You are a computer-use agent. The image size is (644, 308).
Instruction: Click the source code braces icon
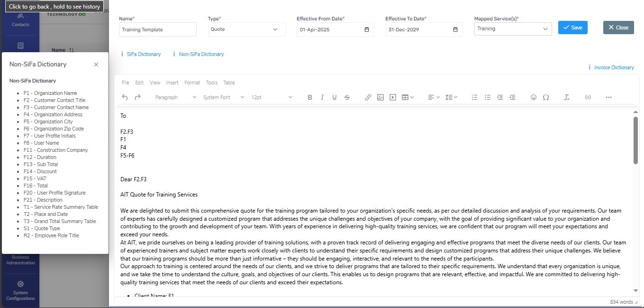pos(588,97)
